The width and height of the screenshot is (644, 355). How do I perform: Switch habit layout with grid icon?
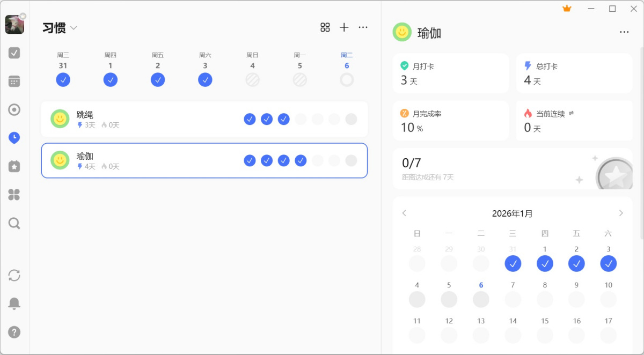325,27
